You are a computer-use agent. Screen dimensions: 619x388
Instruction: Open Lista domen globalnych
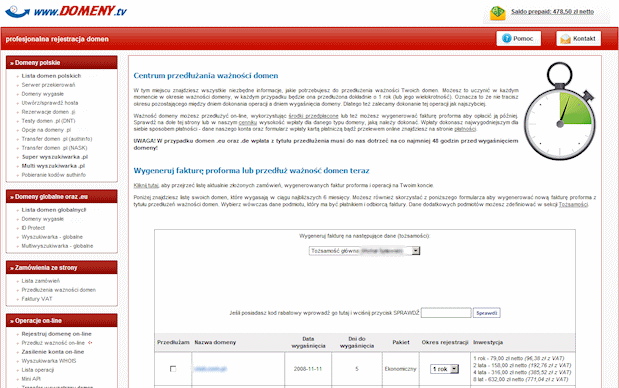tap(54, 210)
